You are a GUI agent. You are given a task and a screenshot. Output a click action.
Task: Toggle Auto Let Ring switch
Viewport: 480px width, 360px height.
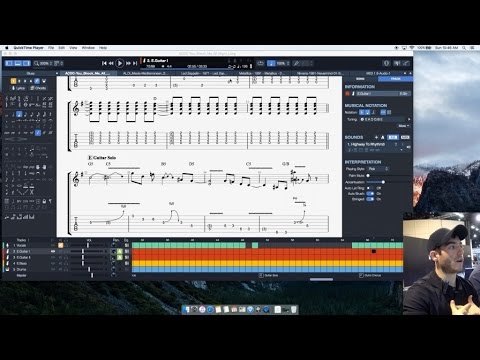pyautogui.click(x=370, y=188)
